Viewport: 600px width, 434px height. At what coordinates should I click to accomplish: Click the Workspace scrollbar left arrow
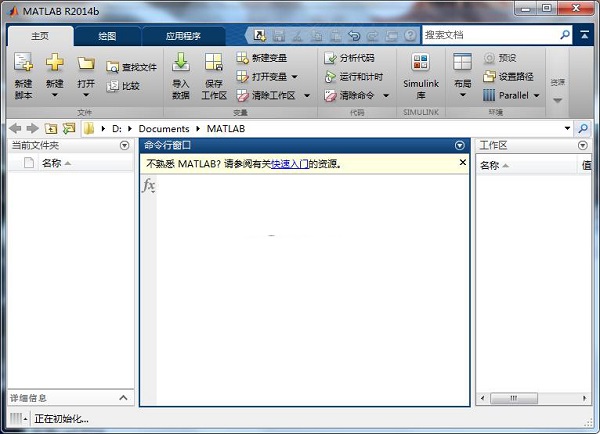(482, 398)
